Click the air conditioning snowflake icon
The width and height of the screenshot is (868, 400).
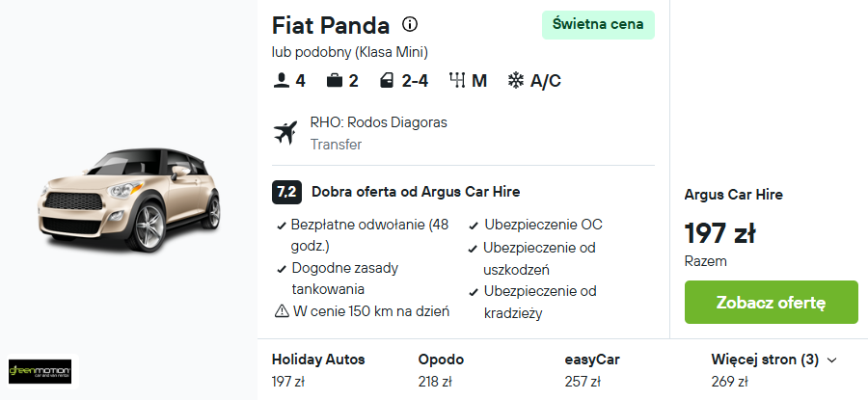point(516,81)
